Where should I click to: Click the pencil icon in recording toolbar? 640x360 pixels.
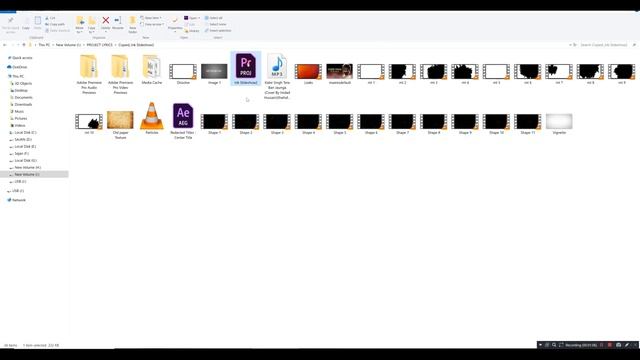click(627, 345)
